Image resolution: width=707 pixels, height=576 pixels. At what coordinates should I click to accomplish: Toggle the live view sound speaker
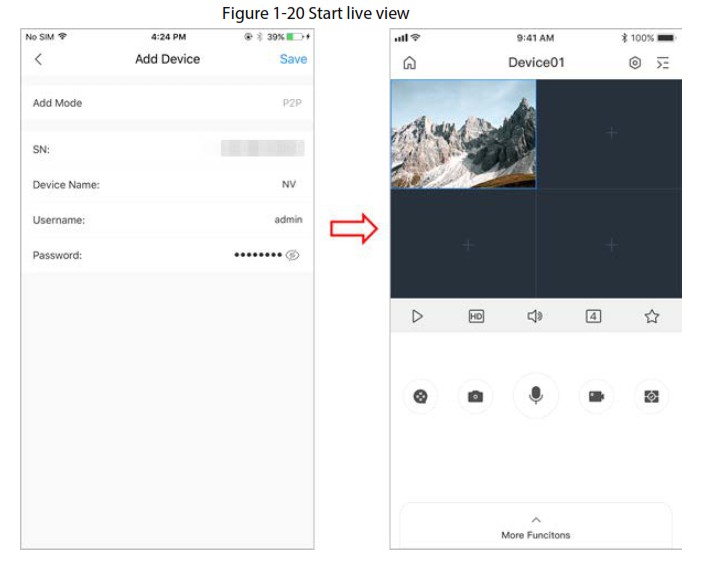[x=535, y=316]
